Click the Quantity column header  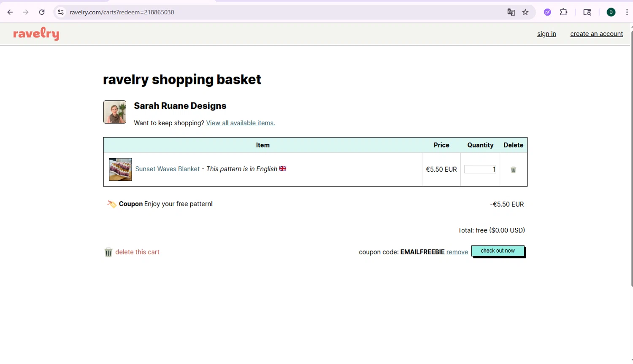(x=480, y=145)
